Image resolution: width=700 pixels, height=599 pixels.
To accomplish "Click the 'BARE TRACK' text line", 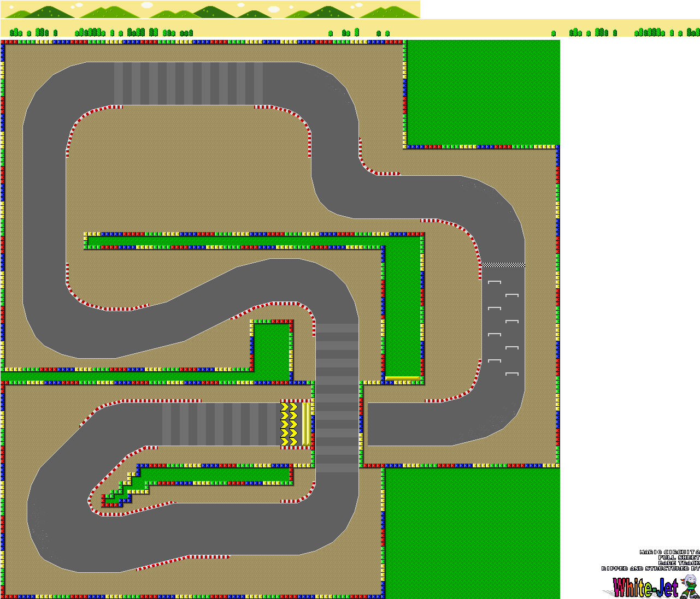I will (x=679, y=563).
